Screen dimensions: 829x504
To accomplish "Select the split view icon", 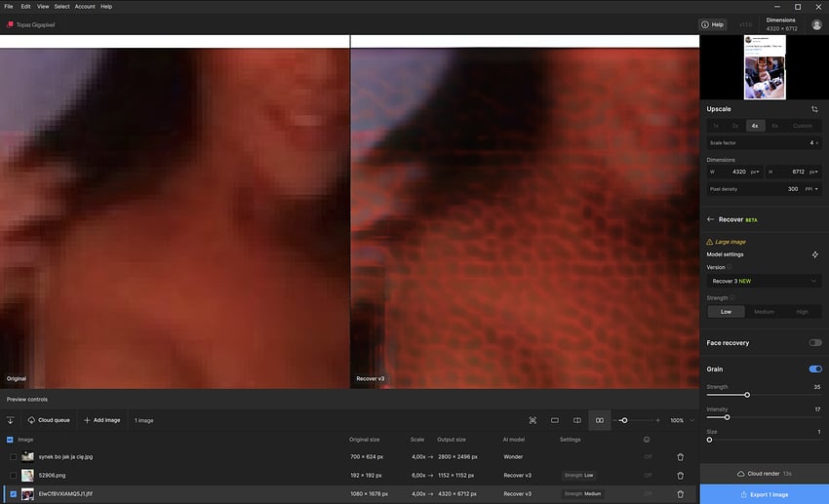I will [577, 420].
